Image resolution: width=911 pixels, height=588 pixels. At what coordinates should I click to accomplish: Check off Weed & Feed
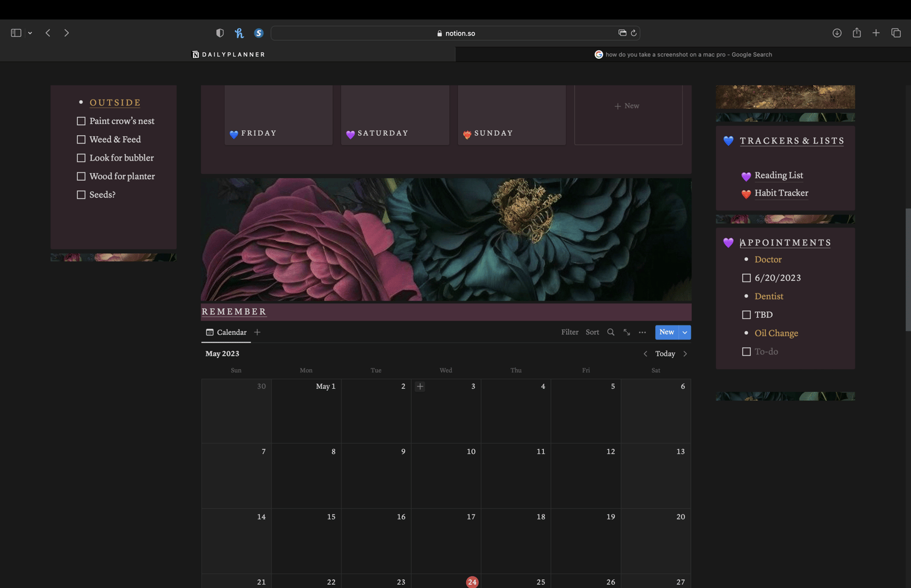pyautogui.click(x=81, y=139)
